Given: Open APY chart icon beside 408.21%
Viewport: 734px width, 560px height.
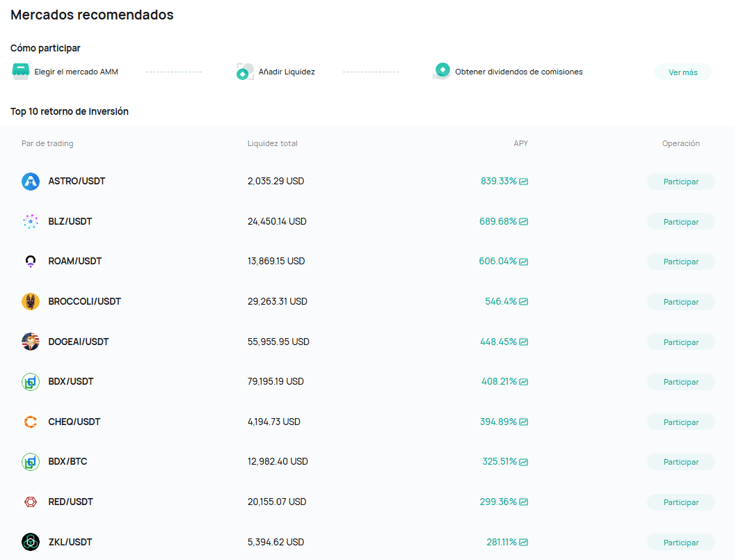Looking at the screenshot, I should click(524, 382).
